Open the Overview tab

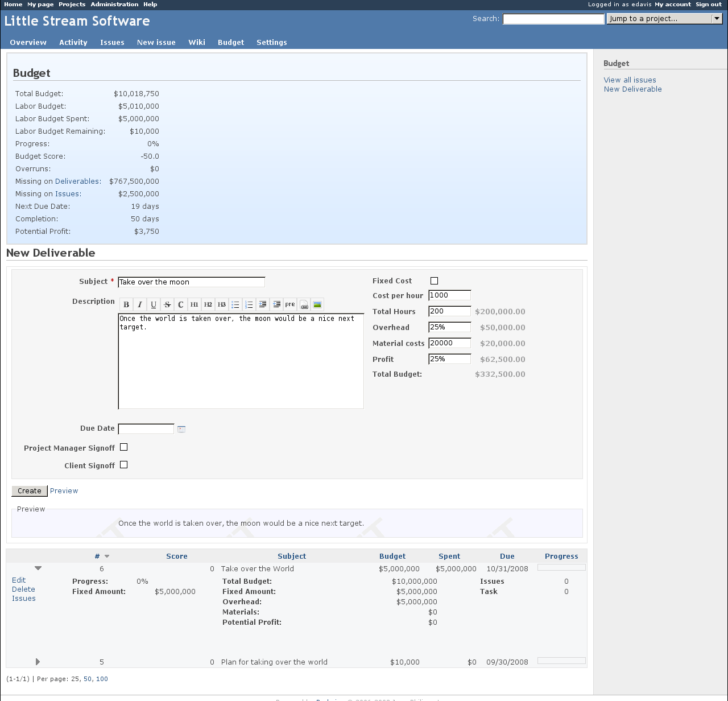click(x=28, y=43)
